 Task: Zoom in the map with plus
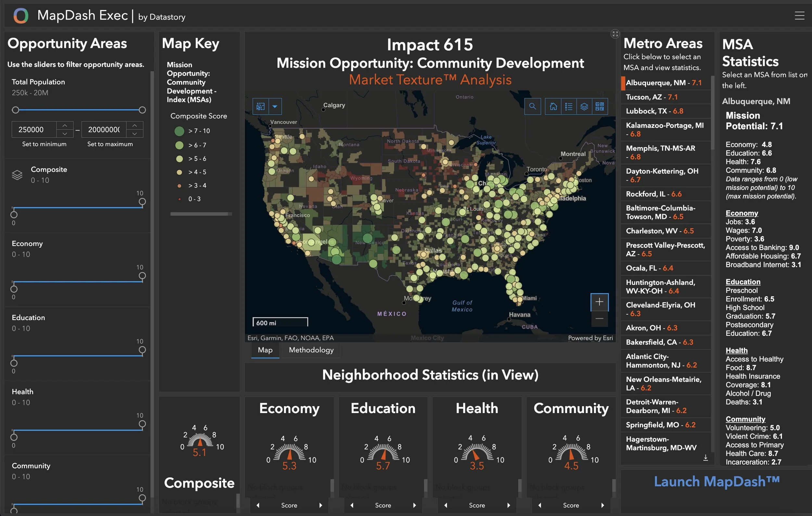coord(599,302)
